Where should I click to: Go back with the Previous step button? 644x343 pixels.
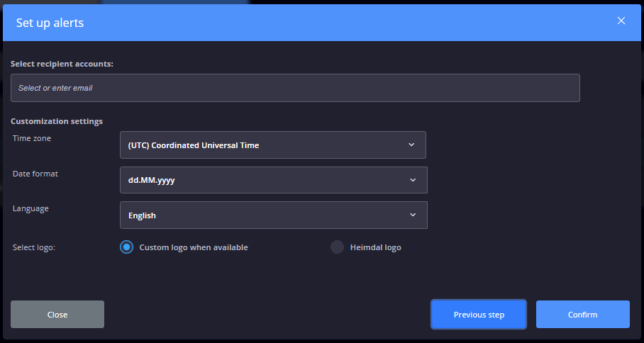point(479,315)
